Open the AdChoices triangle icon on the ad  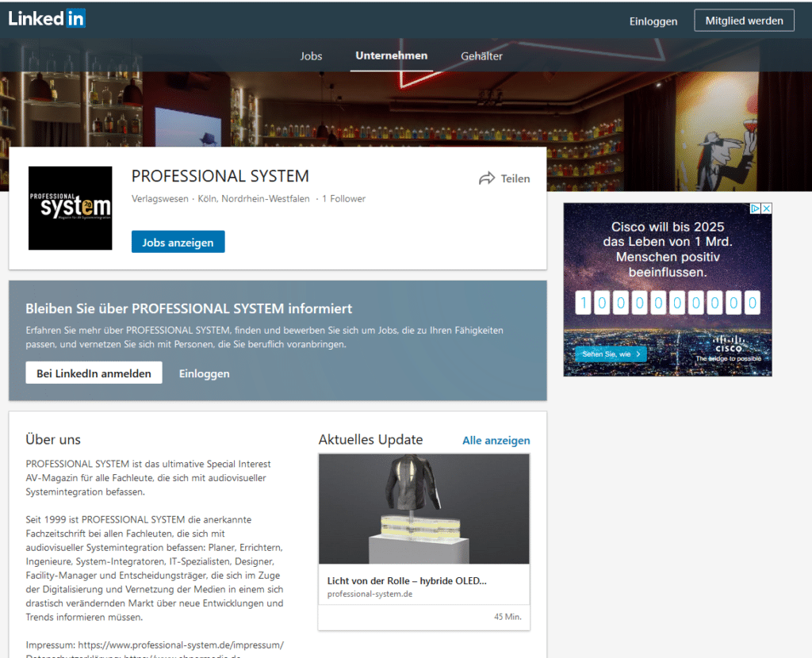[756, 208]
